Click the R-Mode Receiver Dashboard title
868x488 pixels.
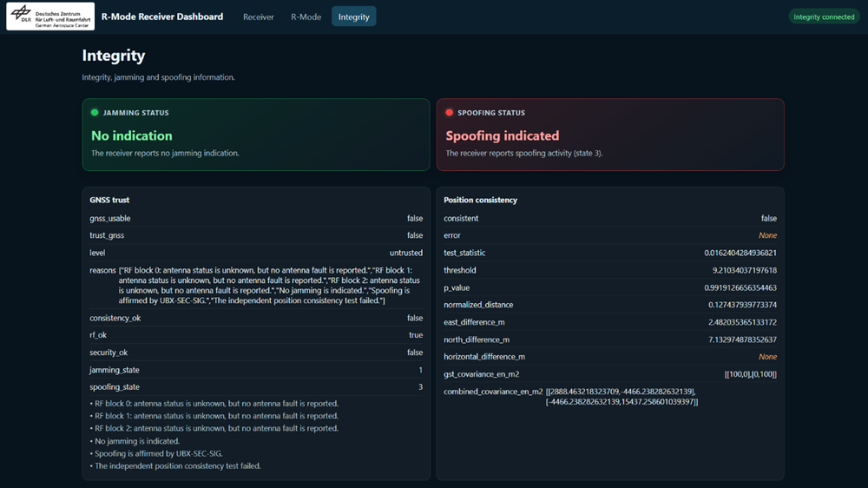click(x=162, y=16)
